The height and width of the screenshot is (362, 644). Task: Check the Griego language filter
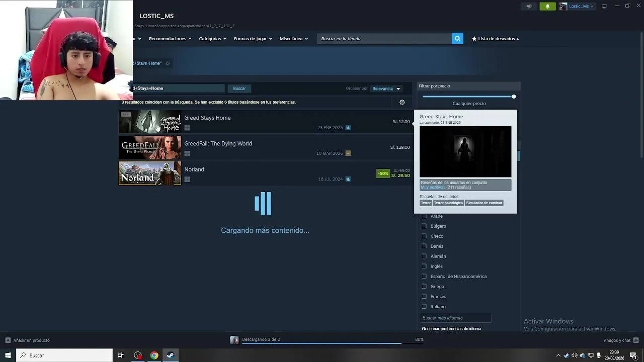[x=424, y=287]
